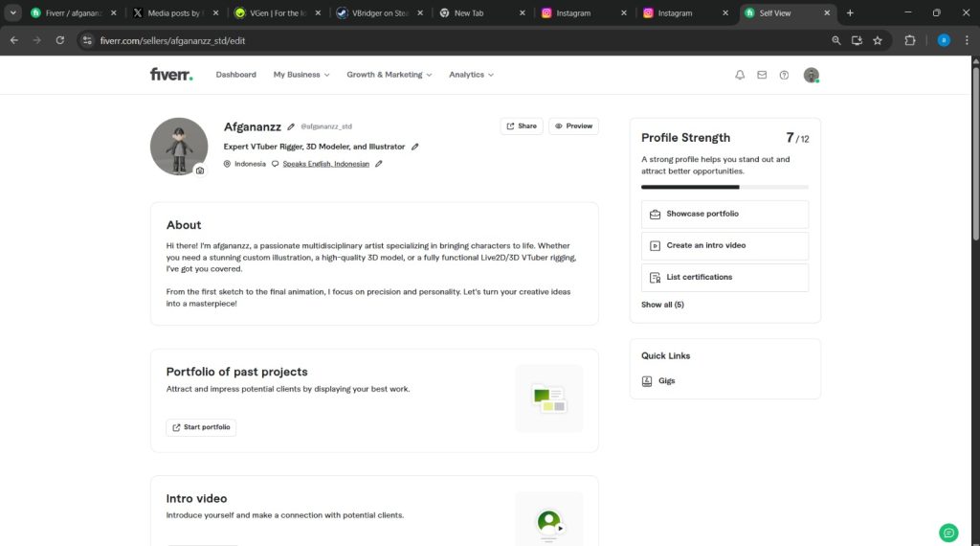Image resolution: width=980 pixels, height=546 pixels.
Task: Open the Analytics dropdown
Action: [x=471, y=75]
